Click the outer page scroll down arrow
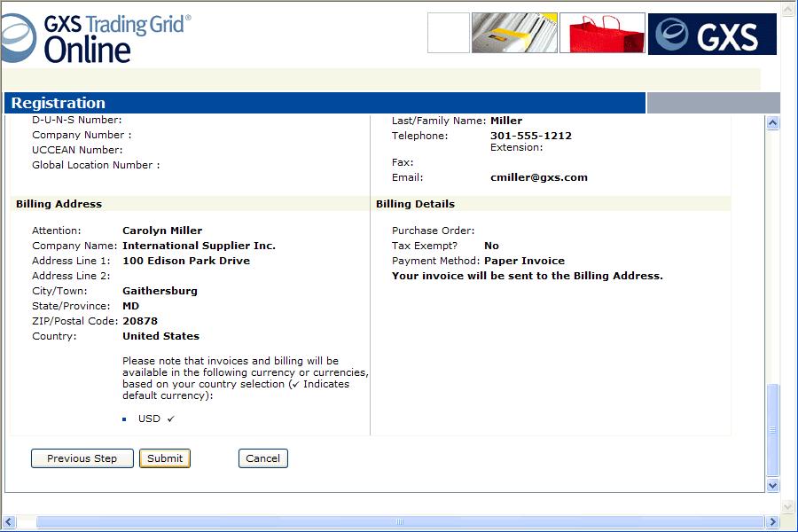 [x=788, y=506]
